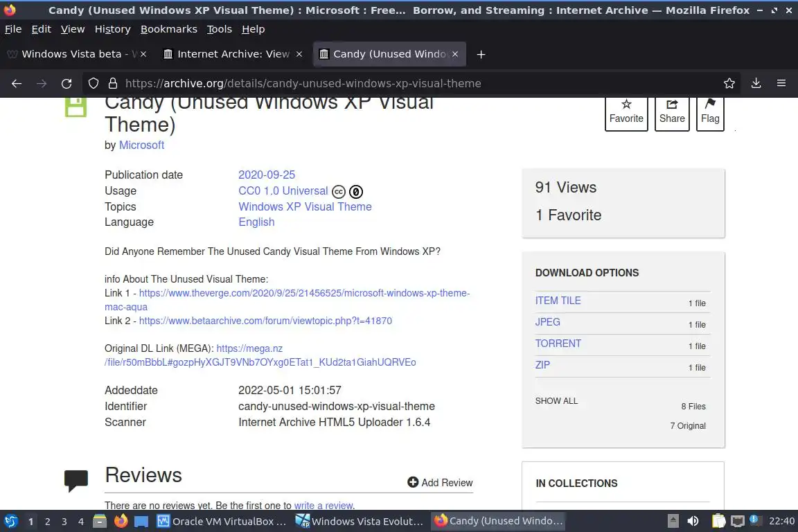Screen dimensions: 798x532
Task: Open the network monitor tray icon
Action: click(x=738, y=521)
